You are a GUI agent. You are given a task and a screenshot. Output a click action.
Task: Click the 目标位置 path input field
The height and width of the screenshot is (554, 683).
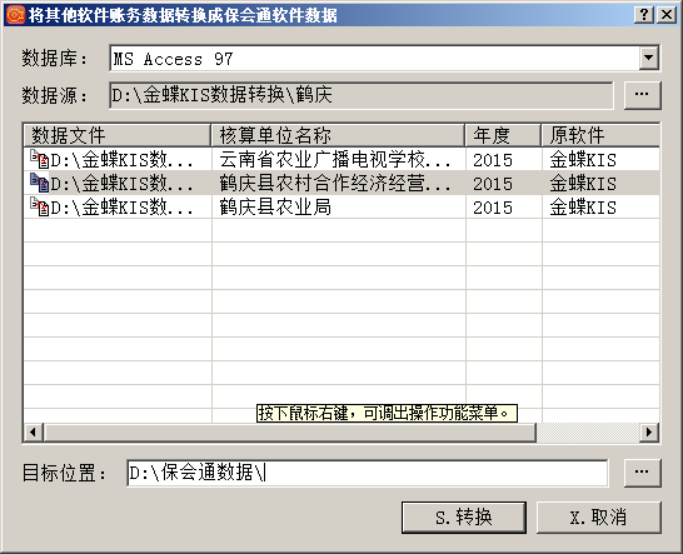click(x=366, y=473)
